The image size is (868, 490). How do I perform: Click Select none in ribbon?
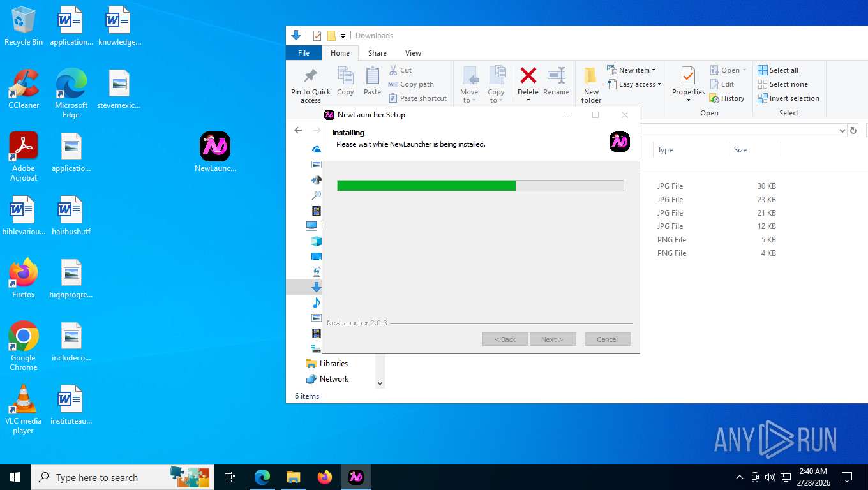tap(782, 84)
